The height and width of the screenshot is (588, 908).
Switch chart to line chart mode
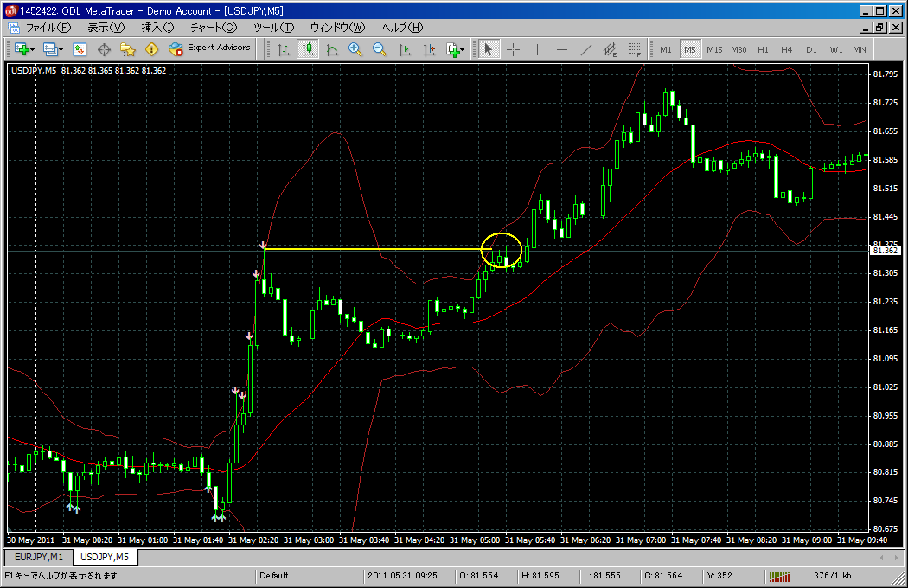point(331,49)
